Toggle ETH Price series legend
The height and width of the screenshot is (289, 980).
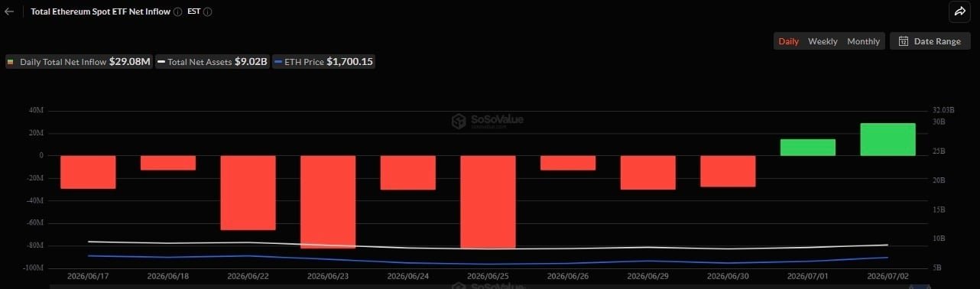323,61
